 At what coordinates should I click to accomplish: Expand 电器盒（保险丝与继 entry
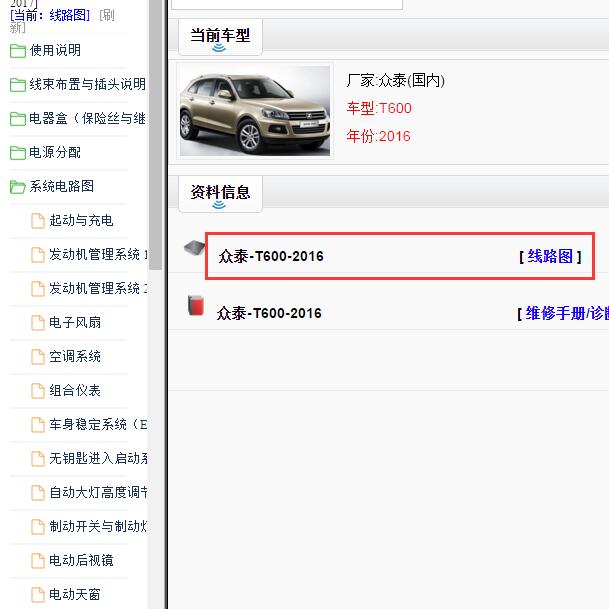tap(88, 118)
